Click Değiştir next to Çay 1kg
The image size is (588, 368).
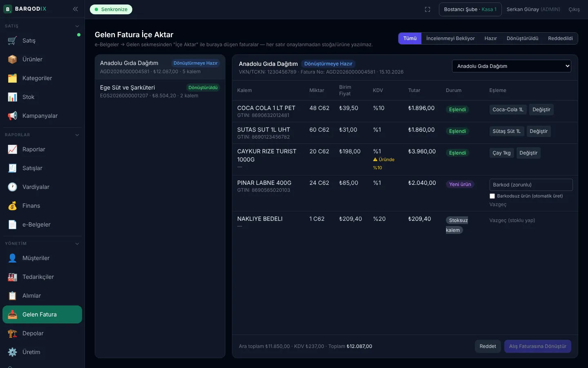tap(528, 153)
